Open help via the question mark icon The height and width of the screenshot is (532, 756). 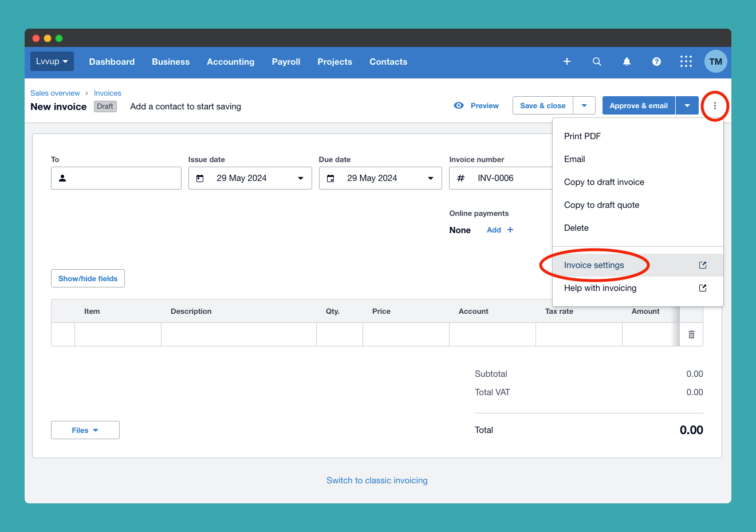(x=656, y=61)
